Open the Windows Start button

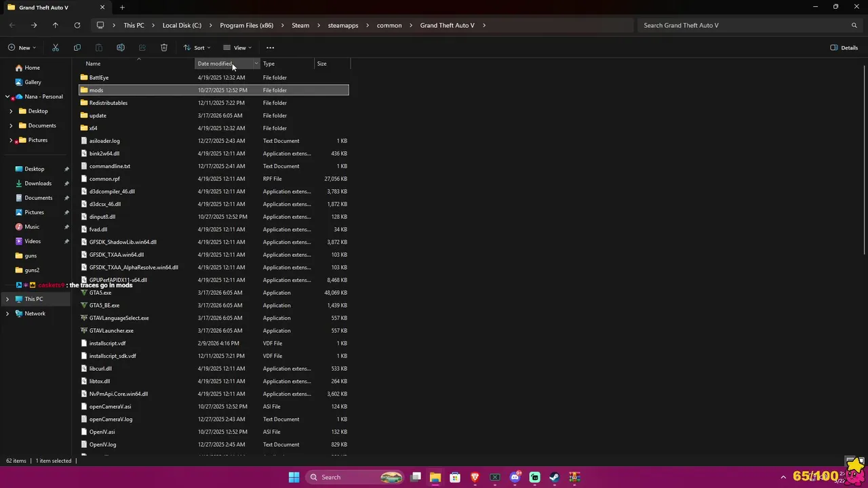[x=294, y=477]
